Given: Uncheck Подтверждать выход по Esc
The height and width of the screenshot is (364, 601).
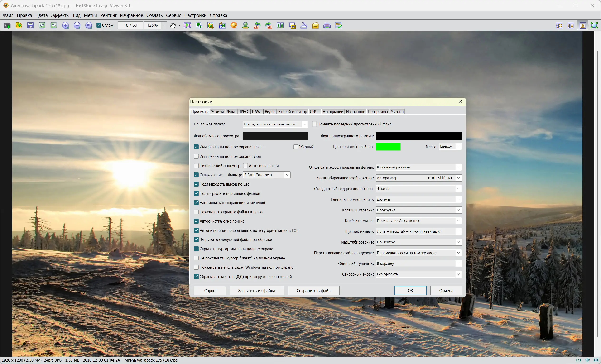Looking at the screenshot, I should click(196, 184).
